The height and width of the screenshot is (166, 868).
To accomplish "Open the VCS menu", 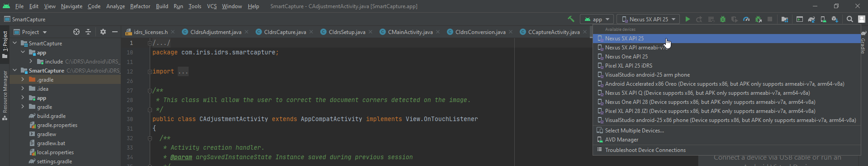I will [x=212, y=6].
